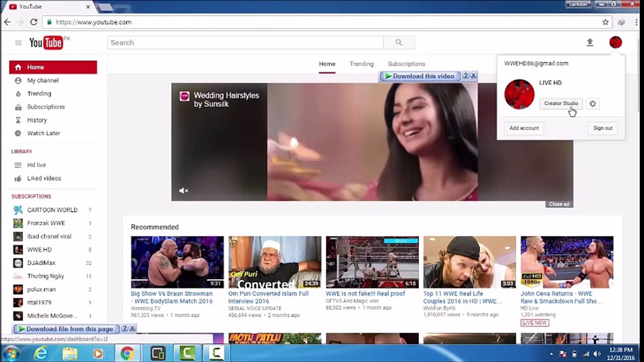Click Wedding Hairstyles by Sunsilk title

226,100
